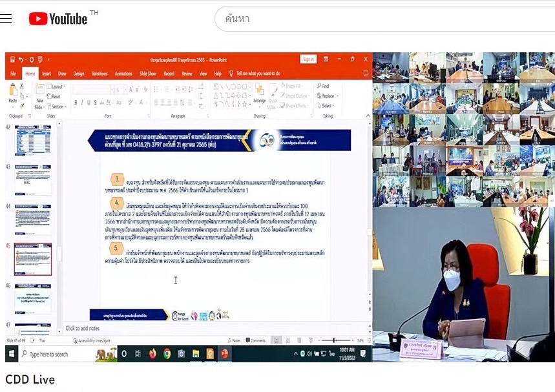Click the Clear All Formatting icon
Image resolution: width=555 pixels, height=392 pixels.
[145, 90]
